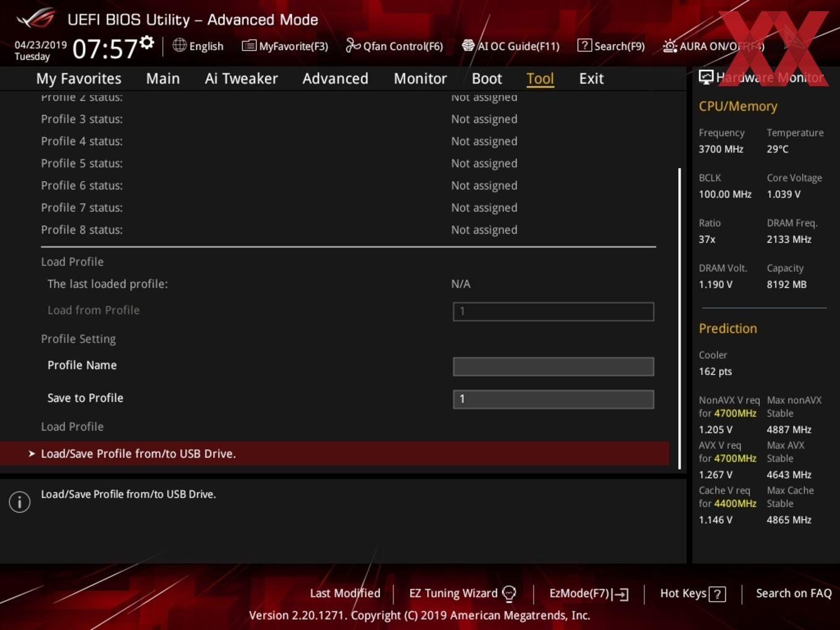840x630 pixels.
Task: Click the 162 pts cooler score
Action: pos(715,372)
